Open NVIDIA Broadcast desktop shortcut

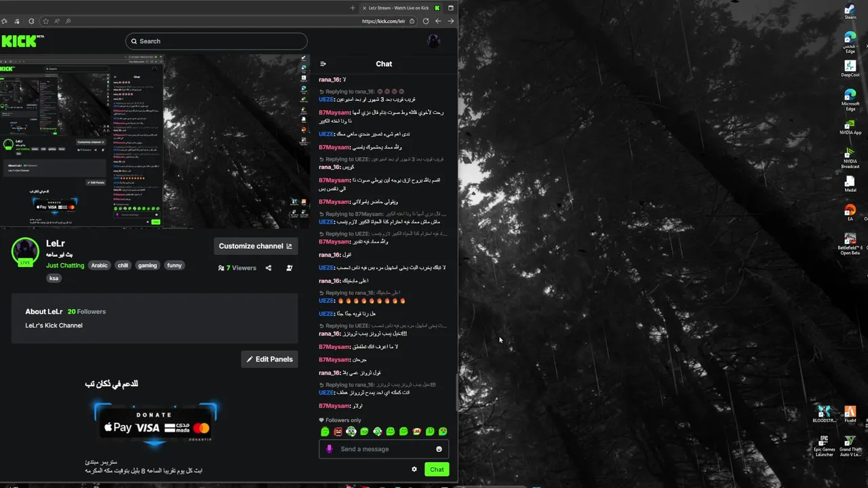pyautogui.click(x=850, y=158)
